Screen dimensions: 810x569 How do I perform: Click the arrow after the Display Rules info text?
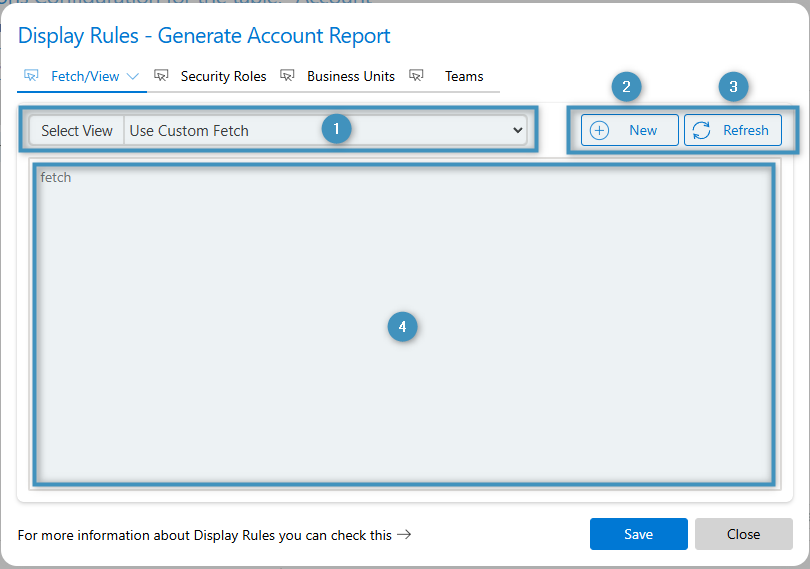(404, 535)
